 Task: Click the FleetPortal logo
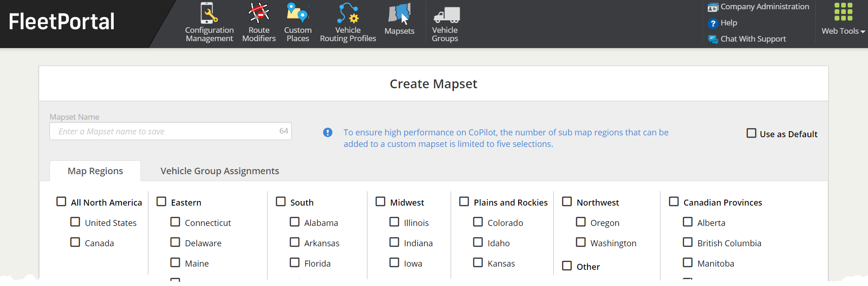point(61,22)
